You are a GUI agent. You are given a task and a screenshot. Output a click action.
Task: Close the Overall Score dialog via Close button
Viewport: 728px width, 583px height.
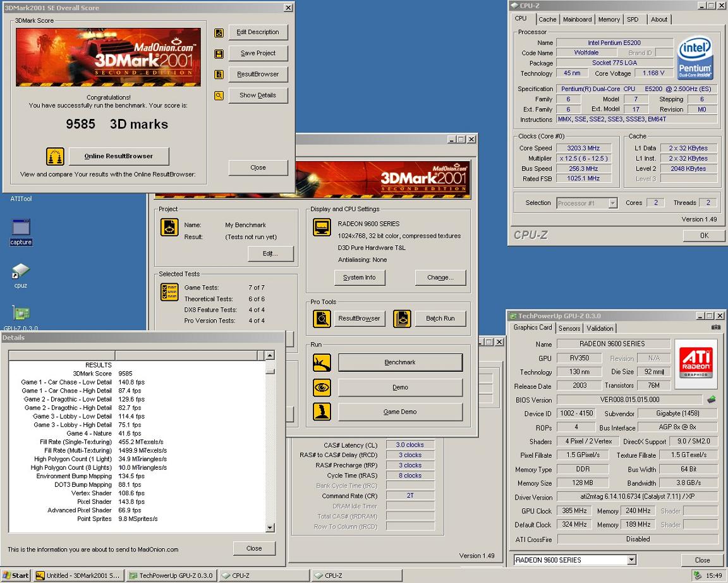point(258,168)
